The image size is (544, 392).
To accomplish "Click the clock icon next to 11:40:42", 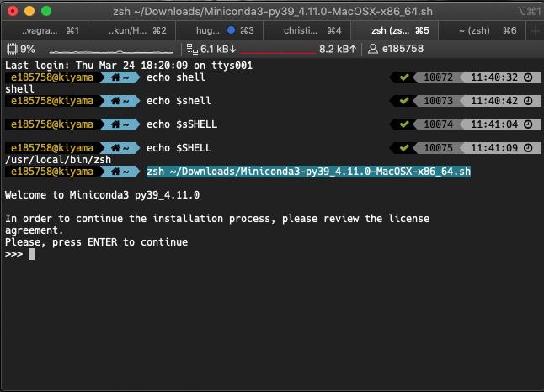I will [x=528, y=101].
